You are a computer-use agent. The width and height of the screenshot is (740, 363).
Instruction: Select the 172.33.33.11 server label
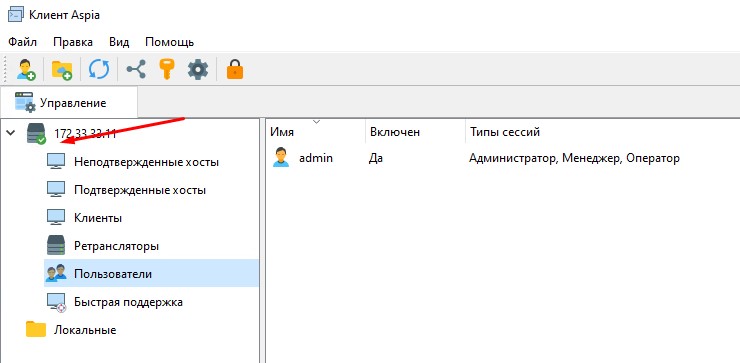click(85, 133)
